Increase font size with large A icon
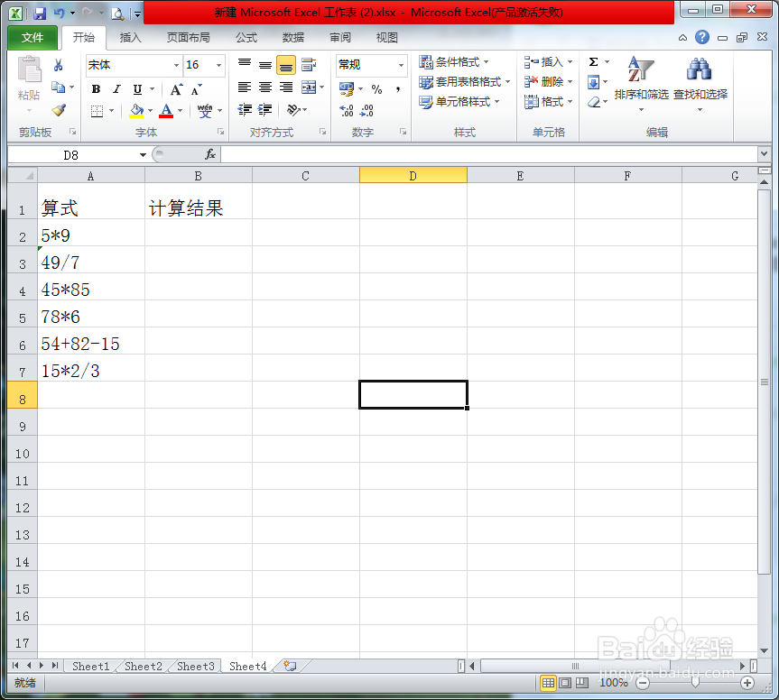This screenshot has height=700, width=779. pos(176,89)
